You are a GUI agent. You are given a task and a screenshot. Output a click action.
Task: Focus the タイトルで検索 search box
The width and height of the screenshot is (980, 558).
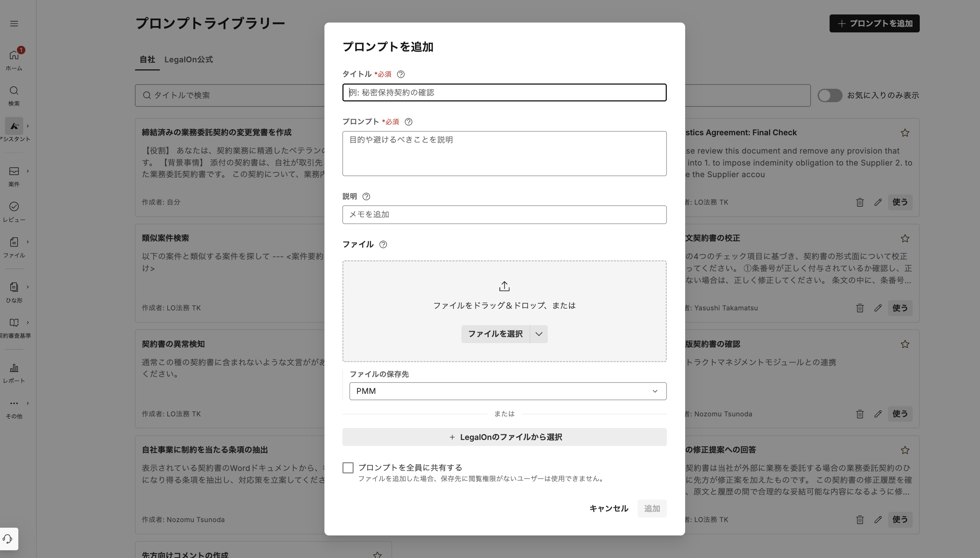click(x=230, y=95)
